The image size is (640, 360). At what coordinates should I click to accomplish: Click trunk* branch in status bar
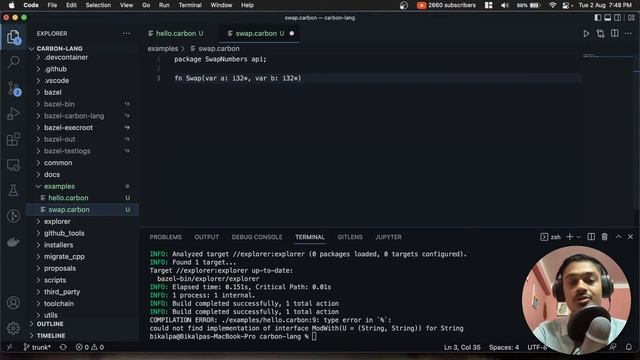coord(37,347)
